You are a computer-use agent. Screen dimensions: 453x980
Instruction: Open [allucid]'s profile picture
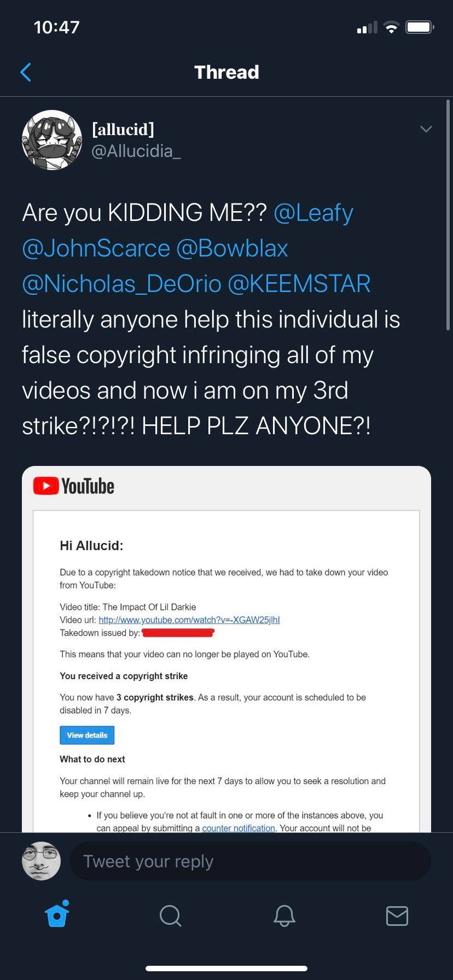pos(51,139)
